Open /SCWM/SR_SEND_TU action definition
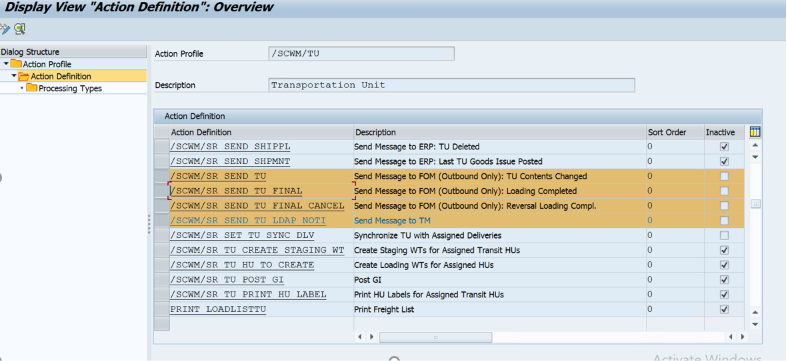This screenshot has width=787, height=361. (x=218, y=176)
